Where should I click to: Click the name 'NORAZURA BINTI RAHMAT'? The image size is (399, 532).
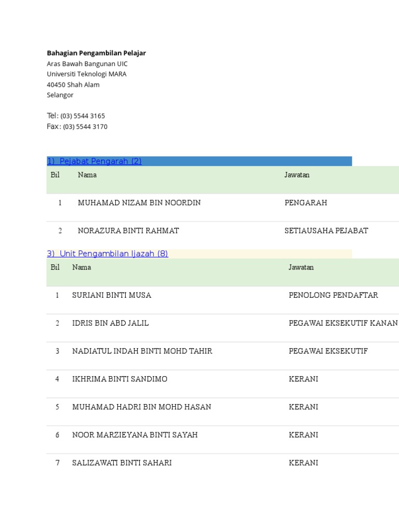pos(128,231)
